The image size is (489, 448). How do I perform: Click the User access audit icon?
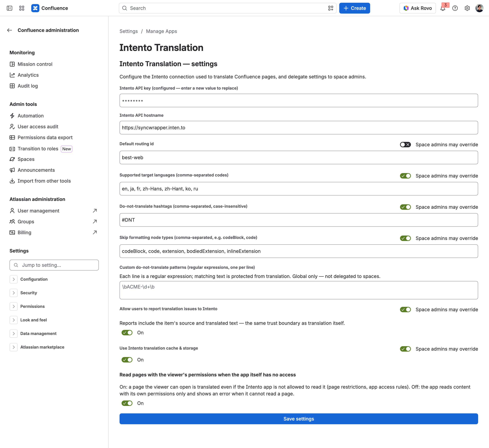click(x=12, y=127)
